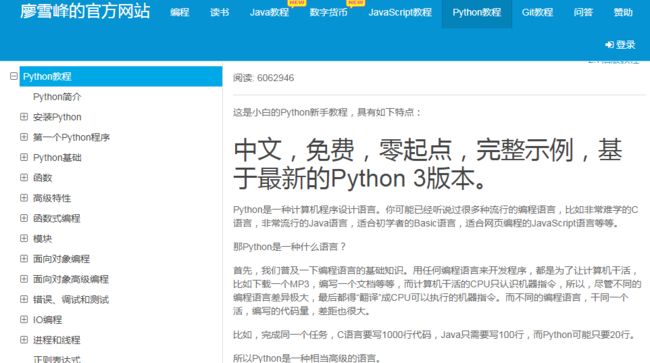Click the paragraph starting with 比如，完成同一个任务

pyautogui.click(x=434, y=334)
